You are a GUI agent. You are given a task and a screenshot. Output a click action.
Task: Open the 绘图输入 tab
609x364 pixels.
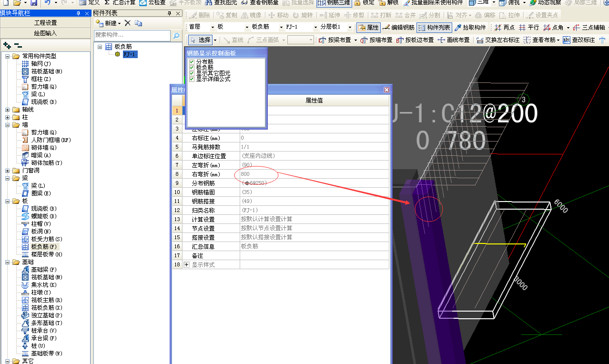pos(45,33)
